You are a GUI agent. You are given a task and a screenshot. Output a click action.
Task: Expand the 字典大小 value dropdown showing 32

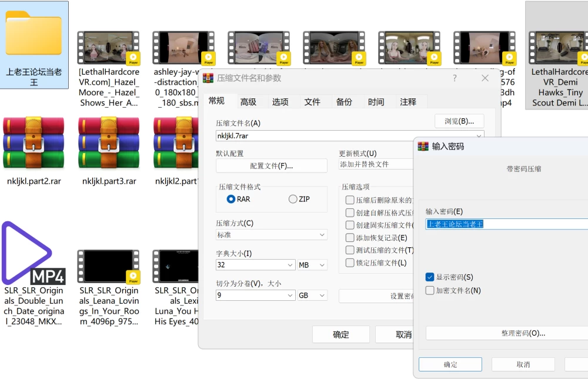290,265
